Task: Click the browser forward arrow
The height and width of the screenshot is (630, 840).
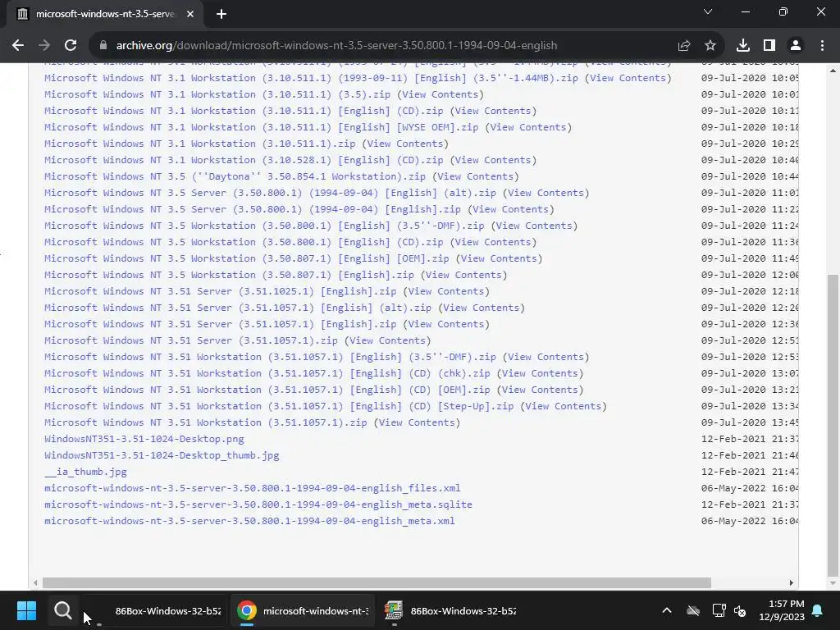Action: pyautogui.click(x=44, y=46)
